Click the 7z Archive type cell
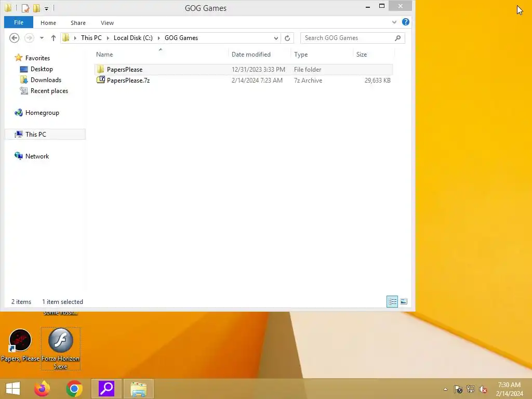 (x=308, y=81)
